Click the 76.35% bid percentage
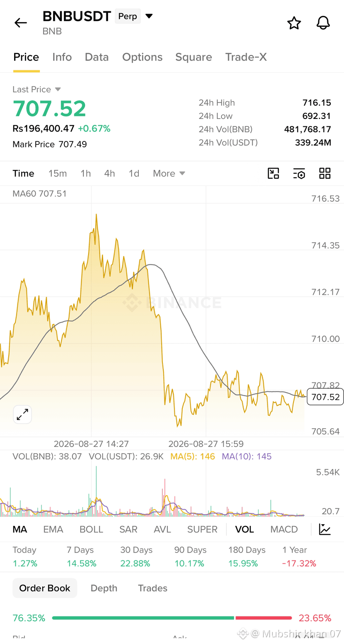344x644 pixels. [29, 618]
